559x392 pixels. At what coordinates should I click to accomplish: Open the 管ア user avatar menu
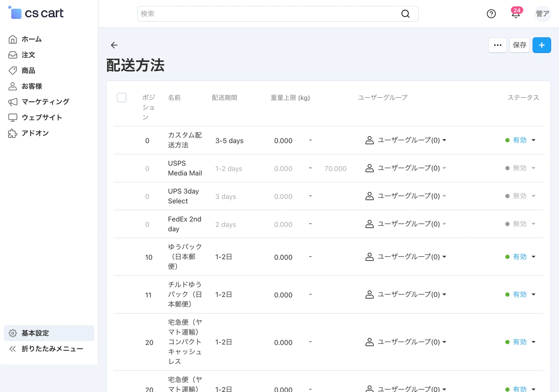[x=543, y=14]
